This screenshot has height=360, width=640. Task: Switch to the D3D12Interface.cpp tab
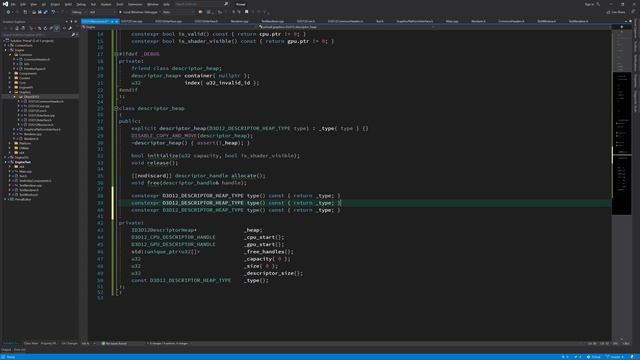tap(169, 21)
